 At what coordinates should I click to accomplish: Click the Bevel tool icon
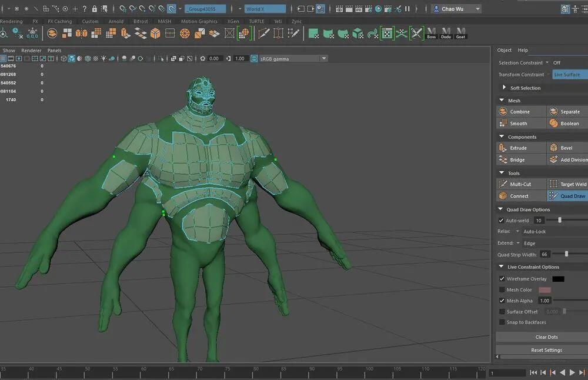click(x=553, y=148)
